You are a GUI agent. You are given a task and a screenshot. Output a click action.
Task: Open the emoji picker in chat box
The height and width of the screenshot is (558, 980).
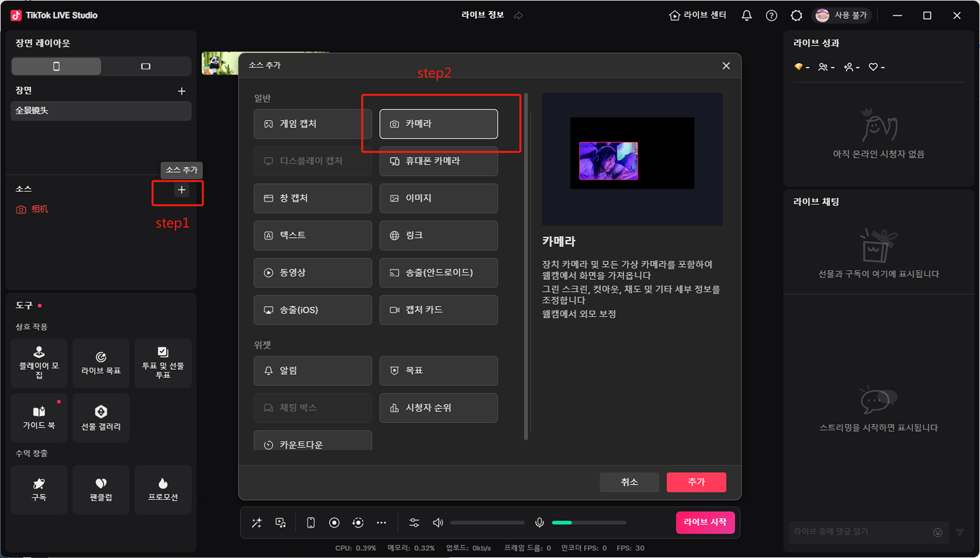pos(938,532)
